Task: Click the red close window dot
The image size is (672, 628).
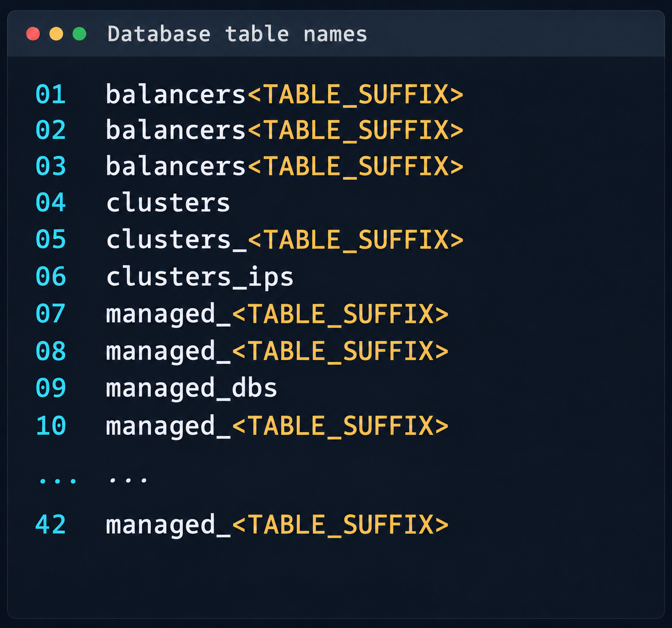Action: pos(33,34)
